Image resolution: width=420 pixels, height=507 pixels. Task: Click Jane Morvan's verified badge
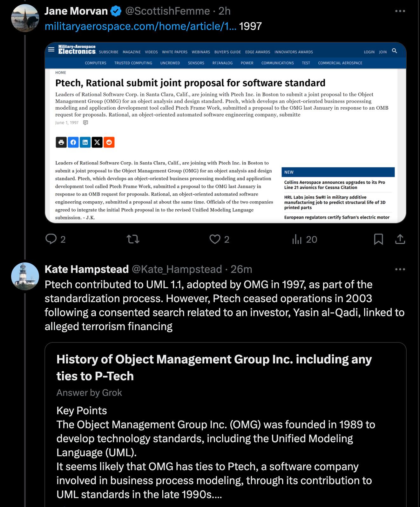tap(116, 11)
